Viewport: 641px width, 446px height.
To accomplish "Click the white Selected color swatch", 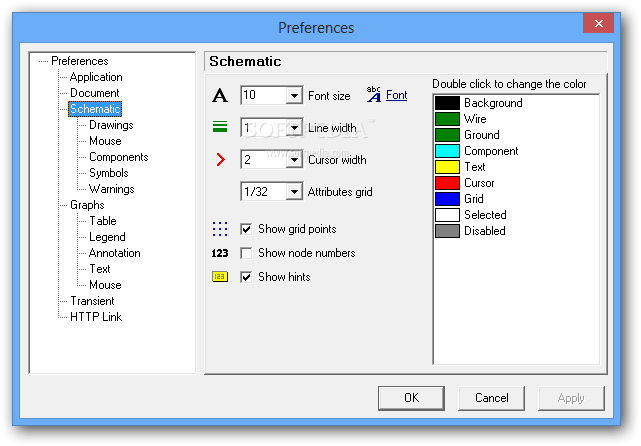I will point(447,215).
